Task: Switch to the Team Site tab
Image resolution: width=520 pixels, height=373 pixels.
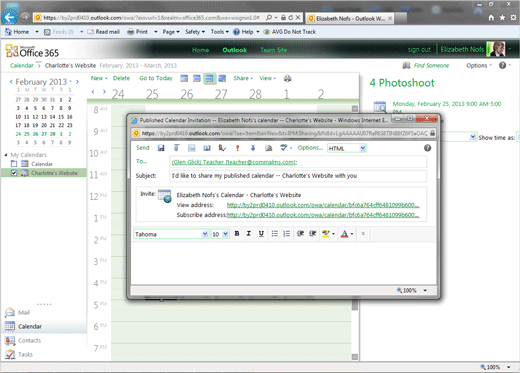Action: [x=273, y=50]
